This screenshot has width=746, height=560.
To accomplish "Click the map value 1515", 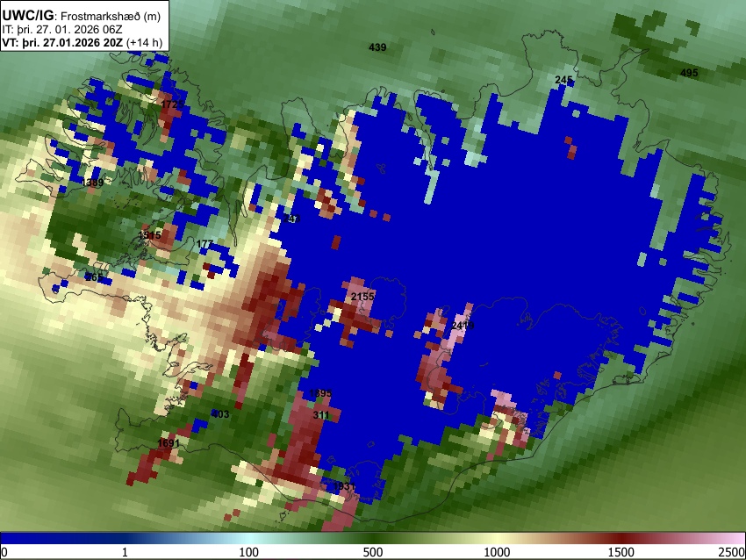I will [149, 235].
